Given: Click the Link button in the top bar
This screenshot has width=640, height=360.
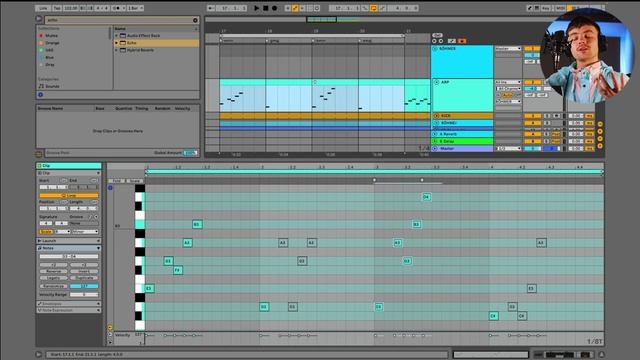Looking at the screenshot, I should pyautogui.click(x=43, y=8).
